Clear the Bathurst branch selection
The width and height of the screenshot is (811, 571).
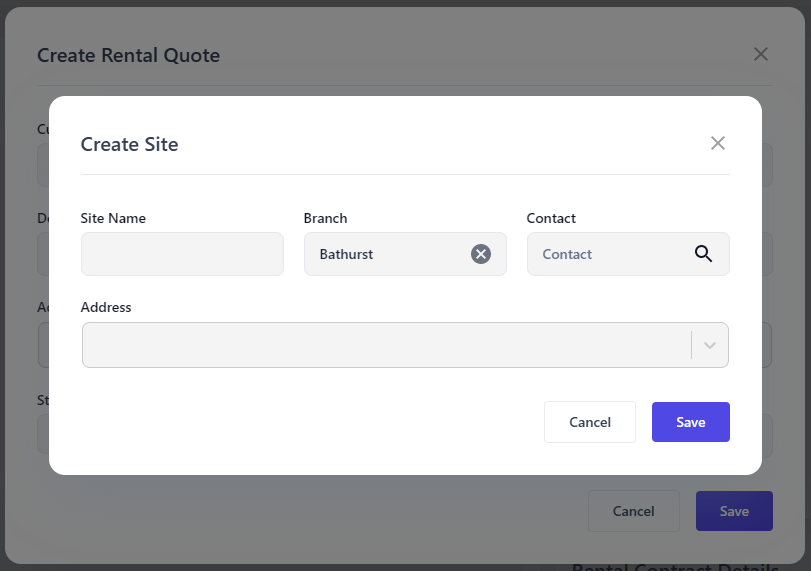click(481, 254)
